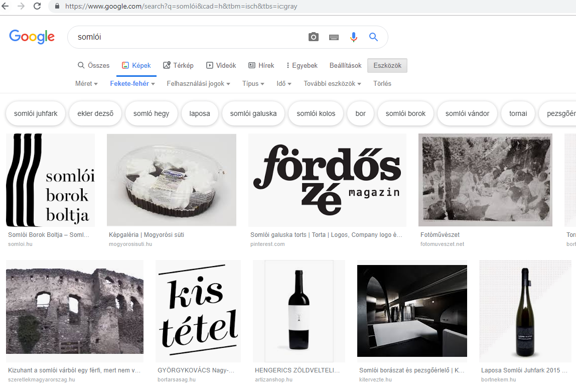Click Képgaléria | Mogyorósi süti title

tap(147, 235)
